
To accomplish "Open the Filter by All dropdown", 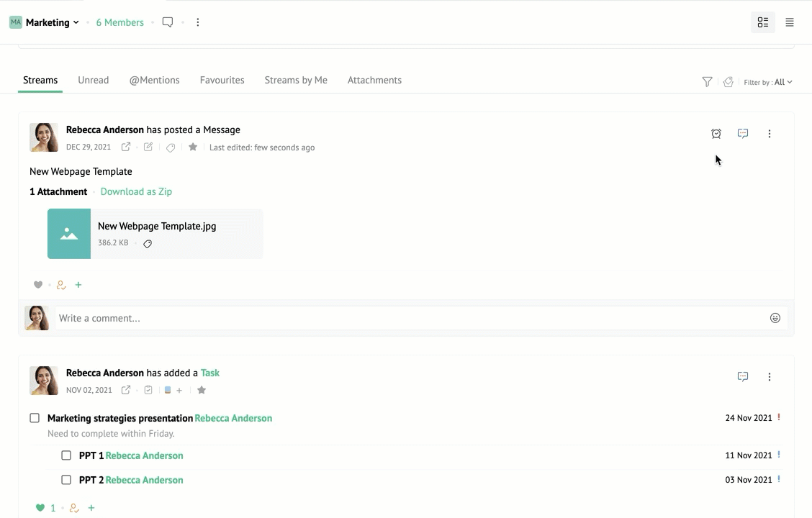I will point(768,83).
